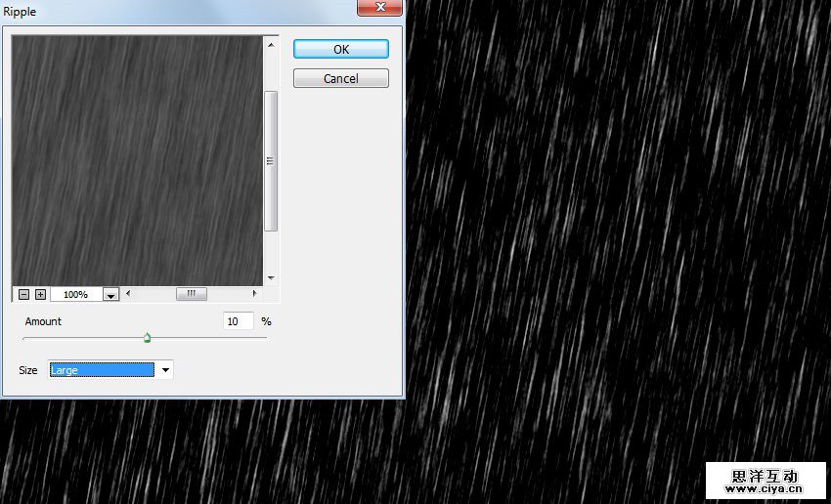
Task: Zoom in the preview with plus icon
Action: click(x=40, y=294)
